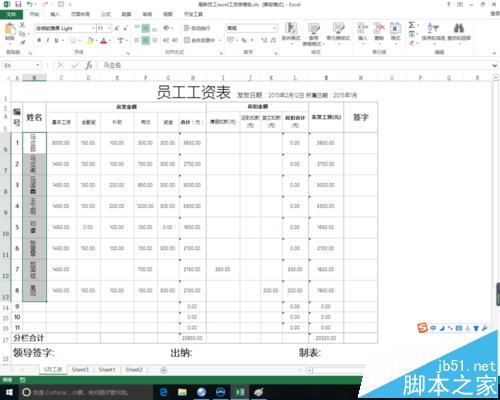The image size is (500, 400).
Task: Switch to the Sheet3 tab
Action: point(80,370)
